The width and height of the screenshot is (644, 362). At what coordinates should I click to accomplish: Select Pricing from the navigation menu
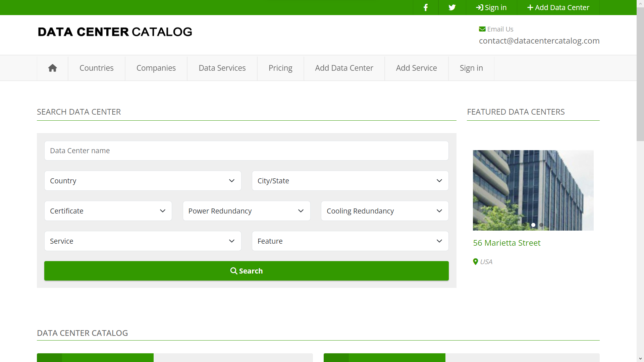tap(280, 68)
